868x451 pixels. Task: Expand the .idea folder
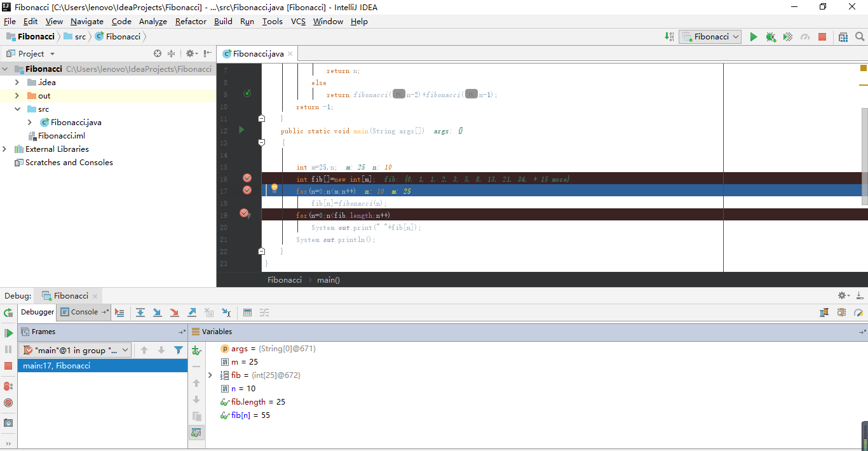coord(17,83)
